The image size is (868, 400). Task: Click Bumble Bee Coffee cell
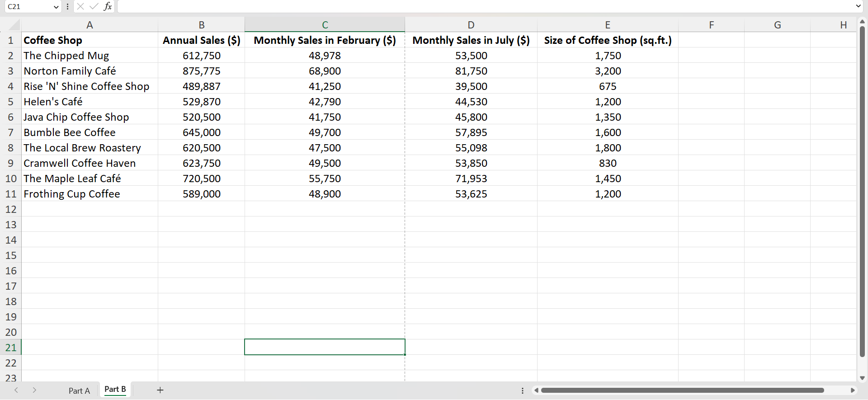(90, 132)
